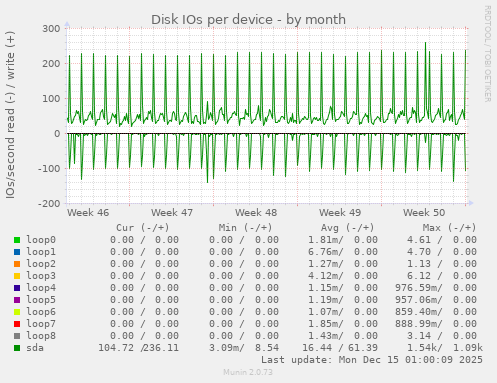Screen dimensions: 497x383
Task: Click the 'loop8' legend label
Action: 41,336
